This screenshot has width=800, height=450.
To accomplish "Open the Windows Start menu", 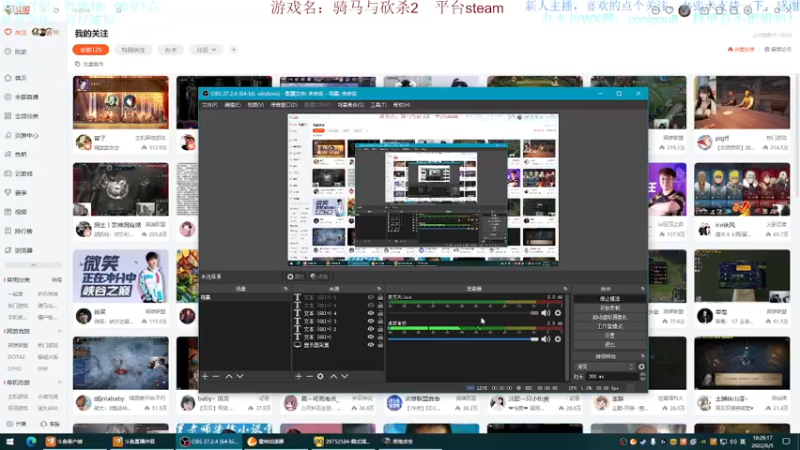I will [10, 441].
